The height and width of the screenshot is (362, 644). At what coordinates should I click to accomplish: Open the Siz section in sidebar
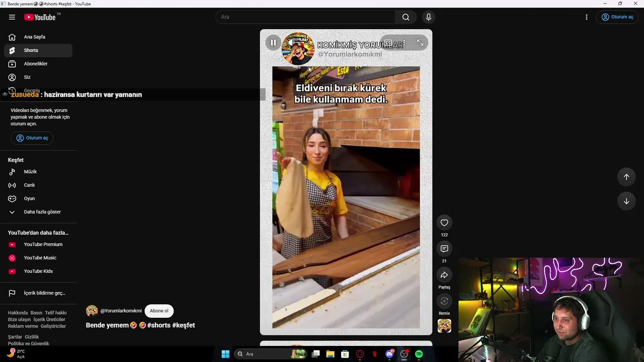tap(38, 77)
